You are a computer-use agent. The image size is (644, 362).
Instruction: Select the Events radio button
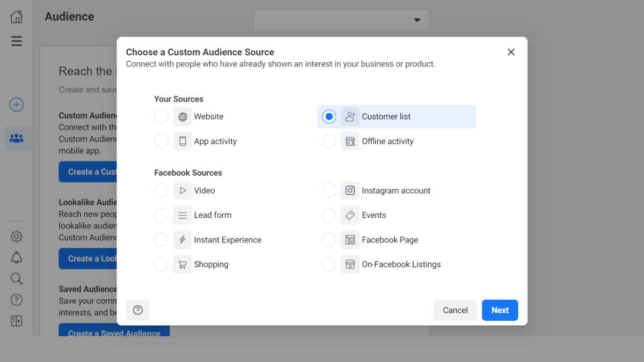coord(329,215)
